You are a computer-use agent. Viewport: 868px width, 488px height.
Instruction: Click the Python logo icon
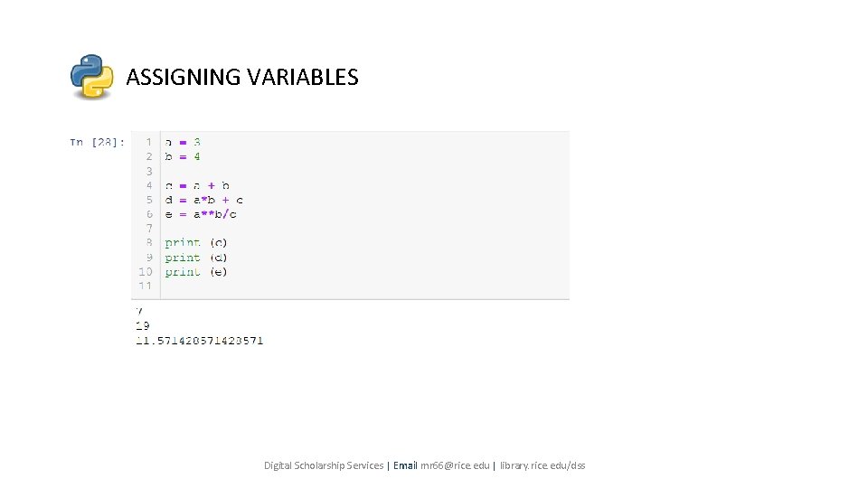(92, 76)
